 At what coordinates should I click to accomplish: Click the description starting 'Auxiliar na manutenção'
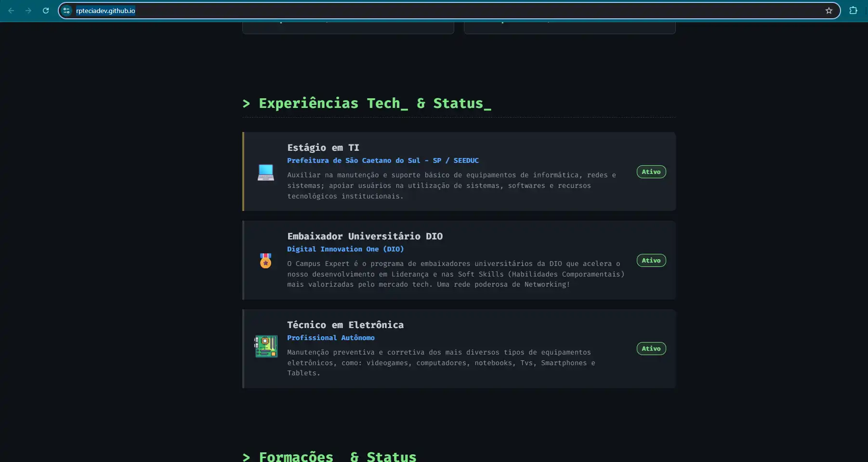[x=451, y=185]
